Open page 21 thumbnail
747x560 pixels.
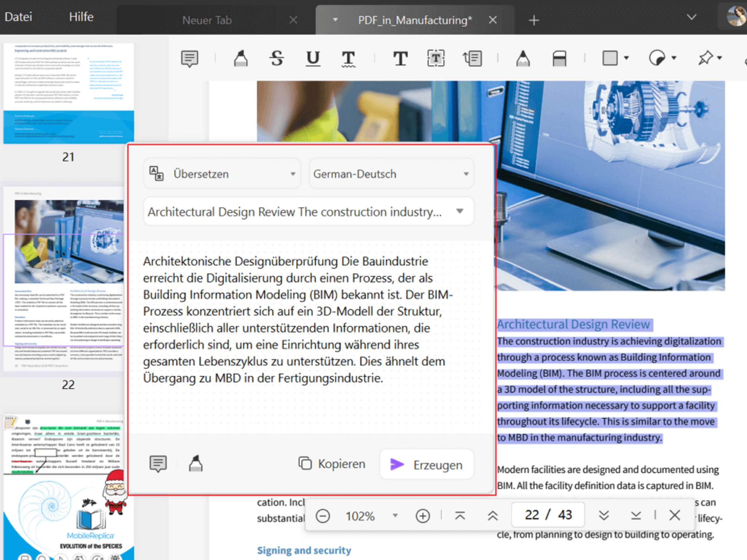pos(69,93)
